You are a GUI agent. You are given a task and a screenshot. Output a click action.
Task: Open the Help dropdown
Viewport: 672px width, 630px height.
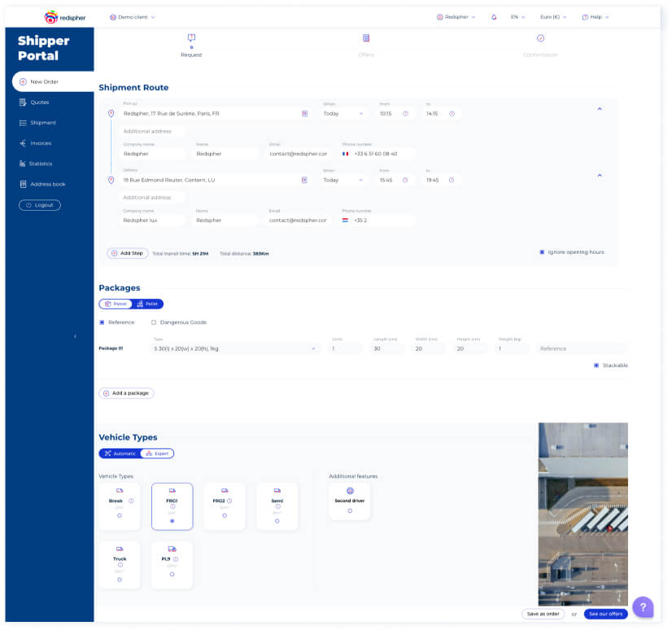tap(596, 17)
